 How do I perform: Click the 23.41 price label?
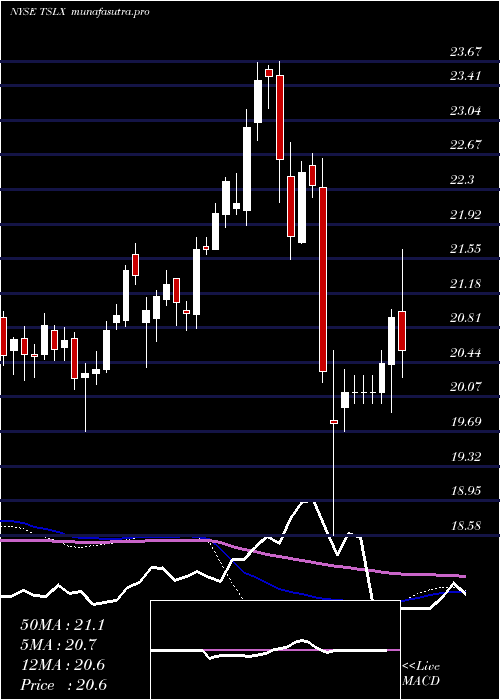(x=466, y=76)
